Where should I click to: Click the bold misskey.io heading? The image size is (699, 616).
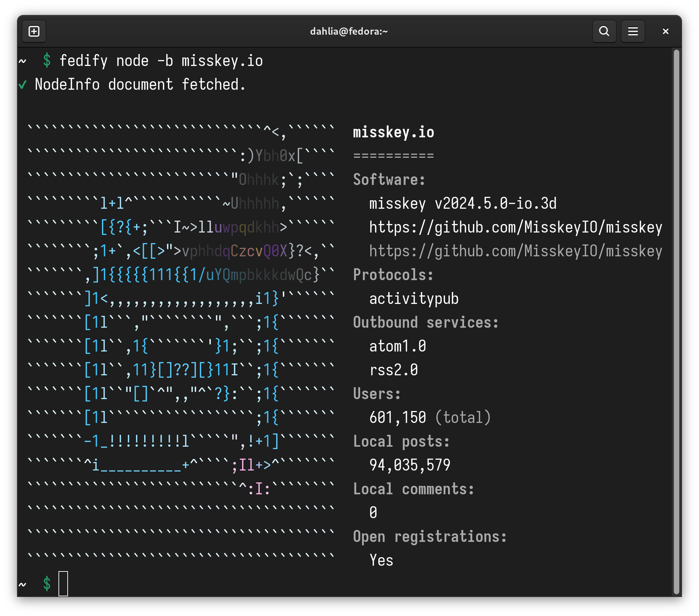[x=393, y=132]
